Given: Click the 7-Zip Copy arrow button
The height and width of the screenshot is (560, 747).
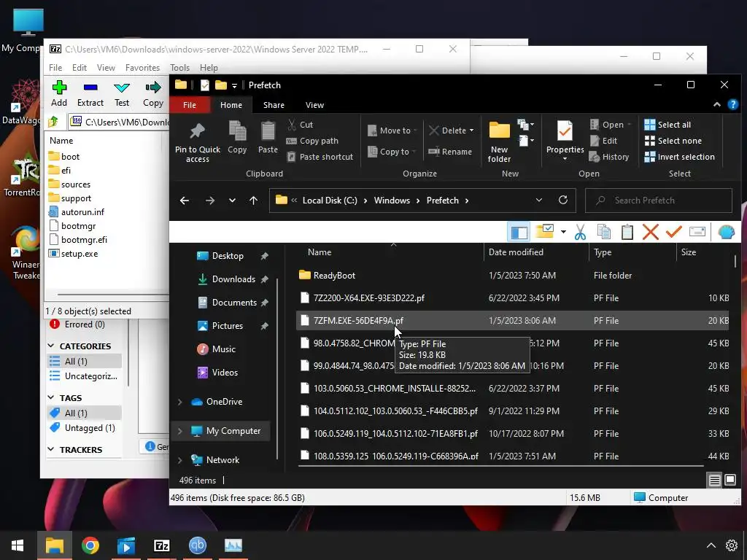Looking at the screenshot, I should click(153, 93).
